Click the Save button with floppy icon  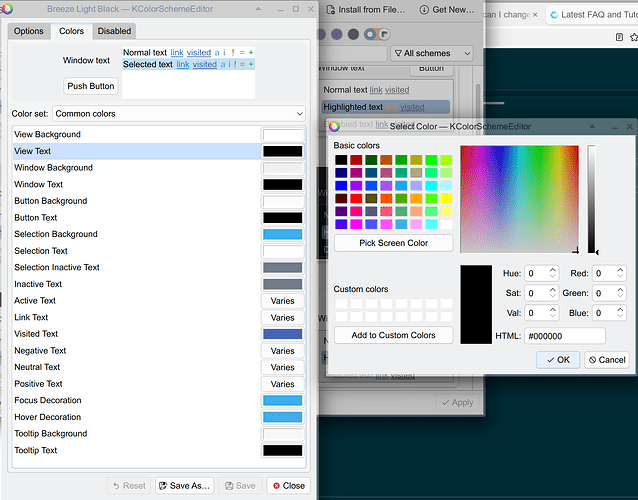240,486
